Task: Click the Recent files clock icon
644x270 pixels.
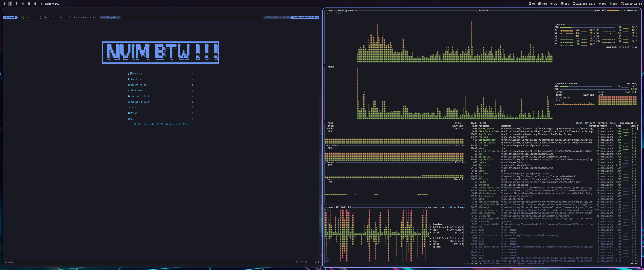Action: coord(129,85)
